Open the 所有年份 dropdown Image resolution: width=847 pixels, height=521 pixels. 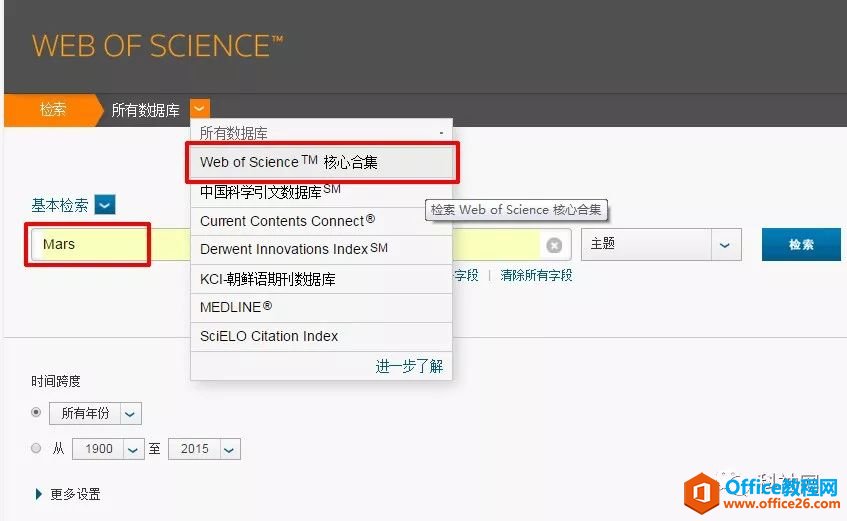pyautogui.click(x=96, y=413)
